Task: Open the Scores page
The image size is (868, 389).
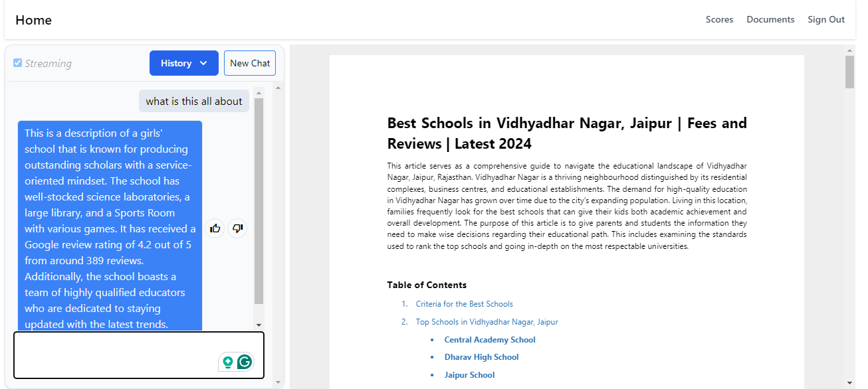Action: coord(719,19)
